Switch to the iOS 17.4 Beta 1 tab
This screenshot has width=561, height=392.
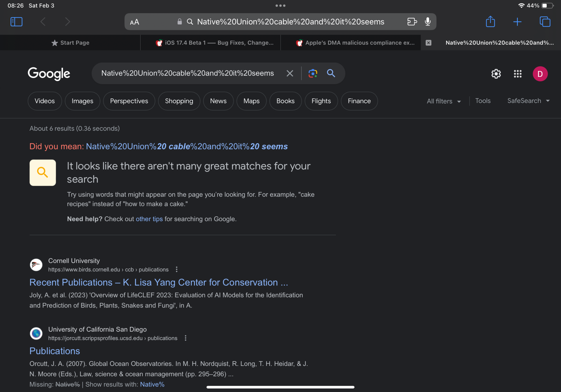tap(215, 43)
